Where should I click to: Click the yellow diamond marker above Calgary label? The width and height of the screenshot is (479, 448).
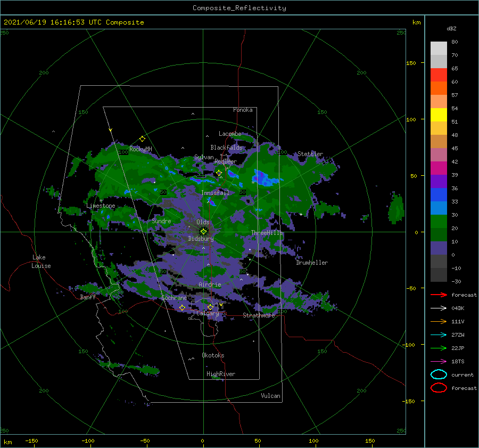click(210, 307)
